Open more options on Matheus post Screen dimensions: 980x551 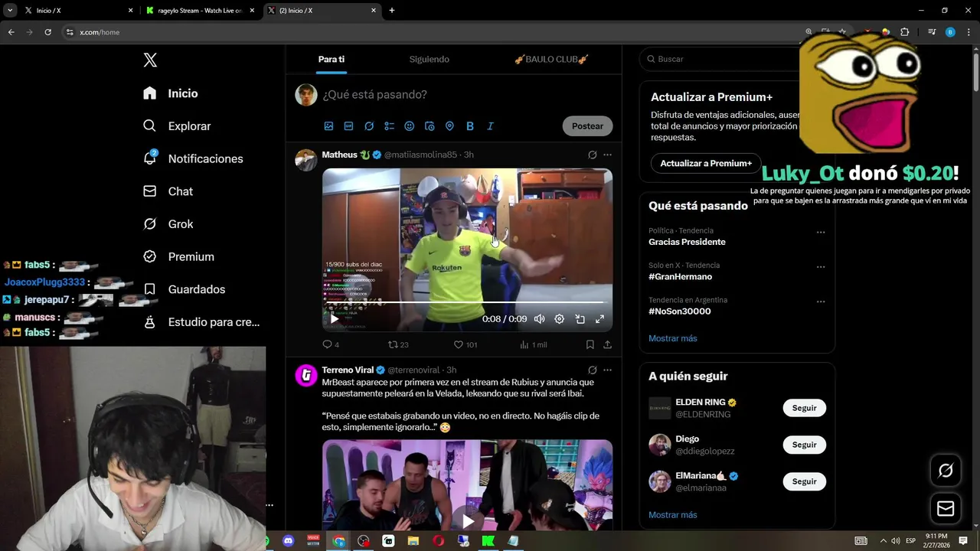[x=607, y=155]
